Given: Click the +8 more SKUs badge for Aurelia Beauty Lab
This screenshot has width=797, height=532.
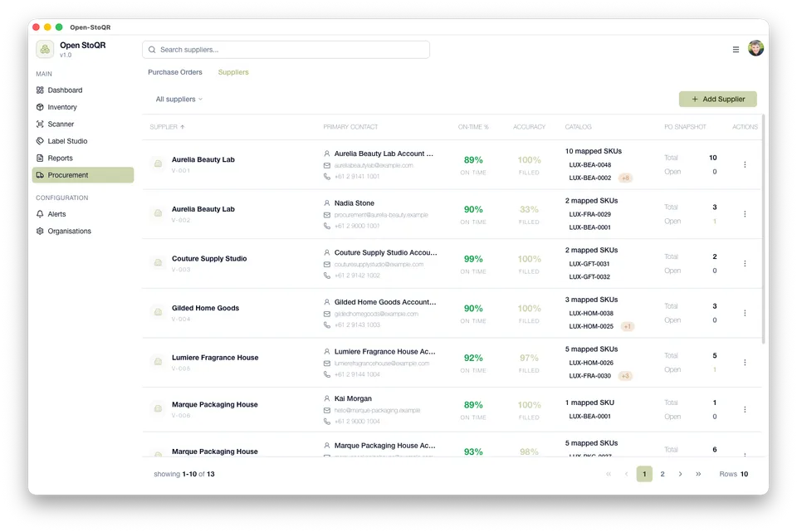Looking at the screenshot, I should (625, 178).
